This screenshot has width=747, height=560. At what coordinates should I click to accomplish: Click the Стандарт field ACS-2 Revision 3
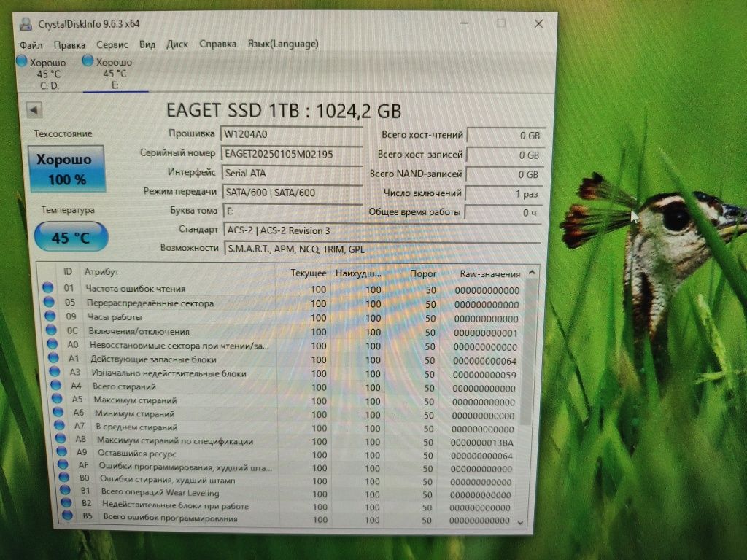point(382,230)
